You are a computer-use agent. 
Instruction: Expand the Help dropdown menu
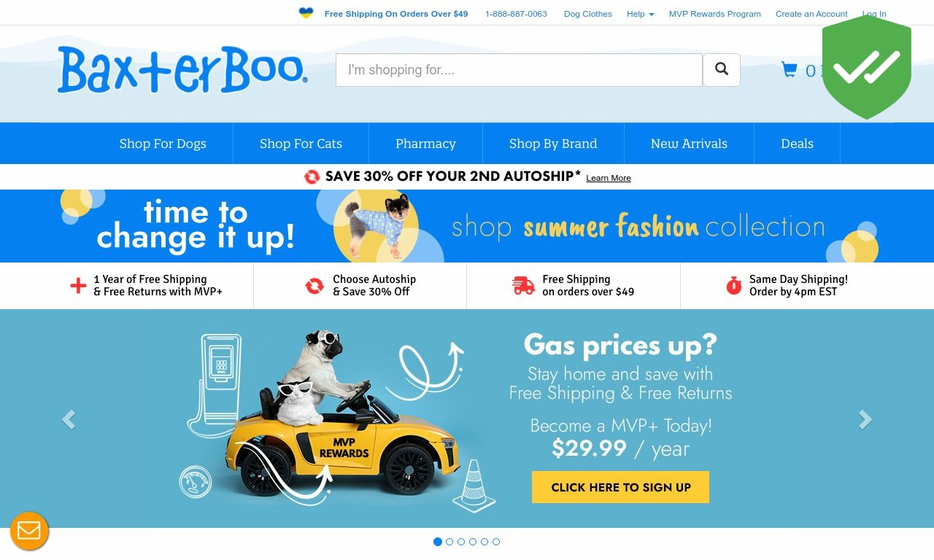point(640,14)
